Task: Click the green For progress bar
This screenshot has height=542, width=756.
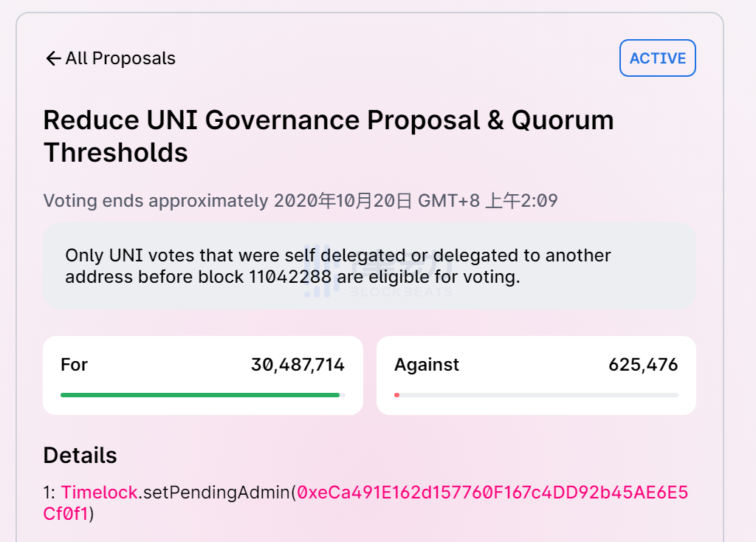Action: [199, 395]
